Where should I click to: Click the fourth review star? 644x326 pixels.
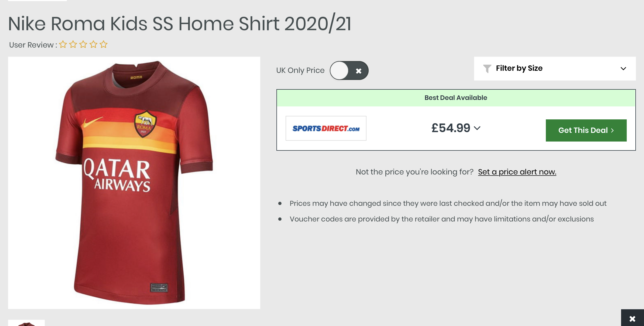pyautogui.click(x=94, y=44)
